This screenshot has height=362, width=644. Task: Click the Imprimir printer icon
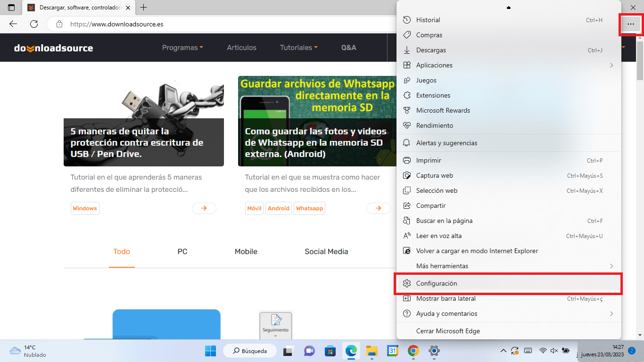[407, 160]
